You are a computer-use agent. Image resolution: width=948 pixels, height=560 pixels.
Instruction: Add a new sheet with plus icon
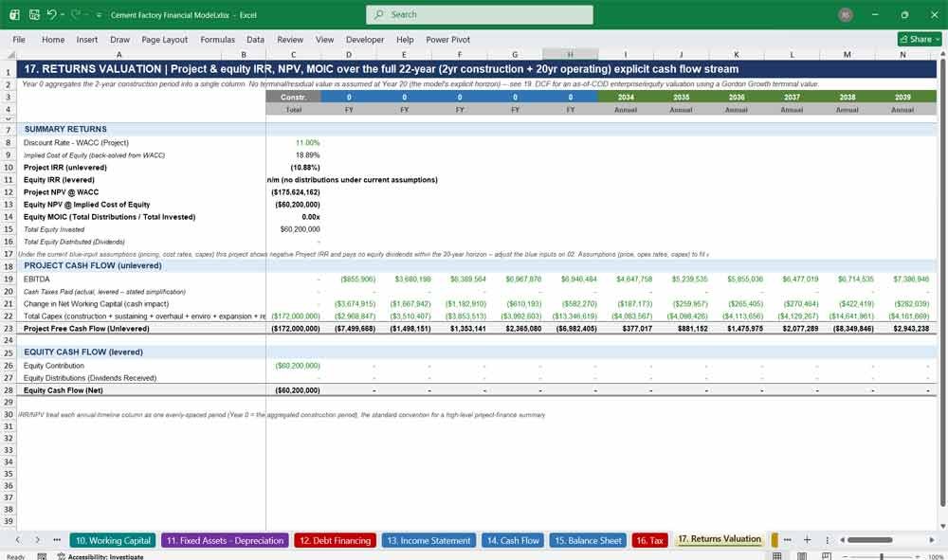pyautogui.click(x=807, y=539)
